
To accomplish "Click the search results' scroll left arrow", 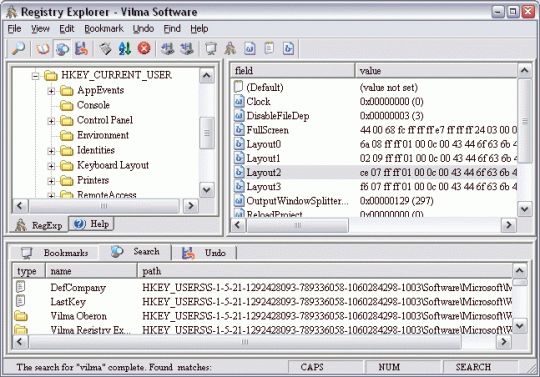I will tap(20, 342).
